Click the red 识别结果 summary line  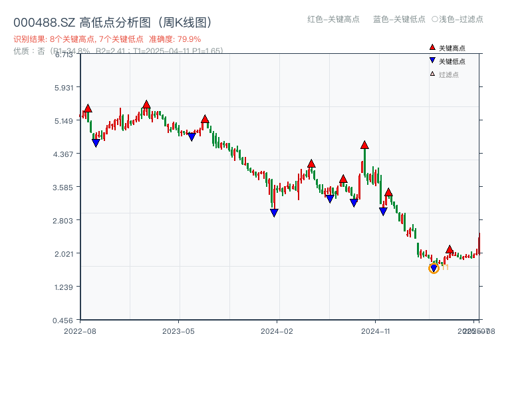click(x=107, y=39)
